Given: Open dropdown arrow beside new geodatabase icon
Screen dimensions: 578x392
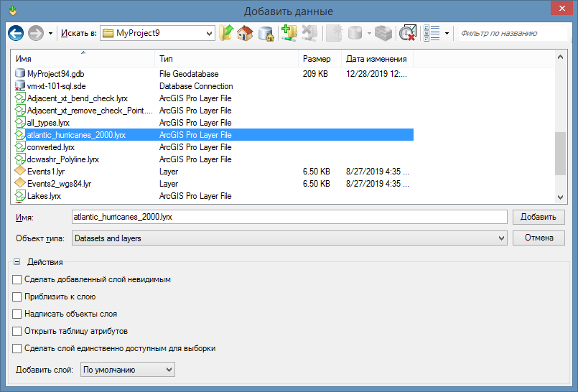Looking at the screenshot, I should click(x=369, y=34).
